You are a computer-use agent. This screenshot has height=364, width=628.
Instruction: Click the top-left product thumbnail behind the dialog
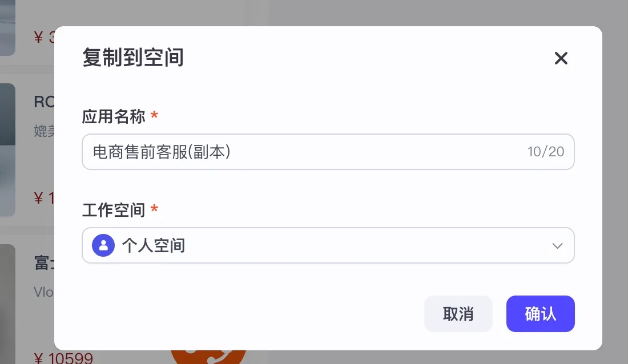7,29
